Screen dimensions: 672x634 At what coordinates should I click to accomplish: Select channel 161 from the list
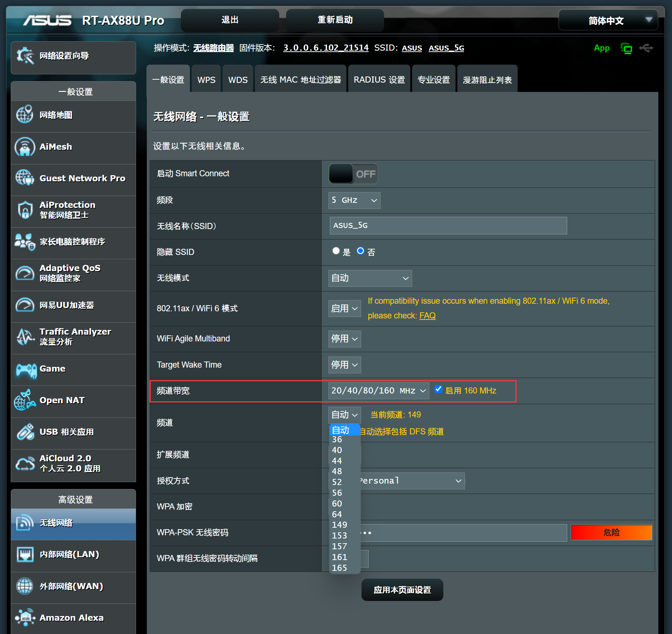point(345,558)
